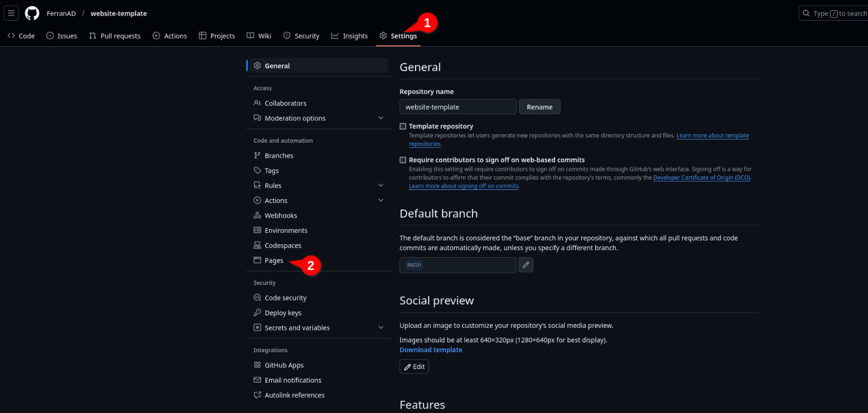This screenshot has width=868, height=413.
Task: Open the Download template link
Action: coord(431,350)
